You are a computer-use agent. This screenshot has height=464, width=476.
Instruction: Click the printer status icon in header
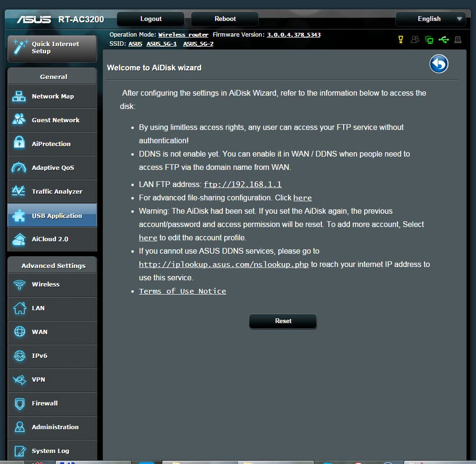(458, 39)
